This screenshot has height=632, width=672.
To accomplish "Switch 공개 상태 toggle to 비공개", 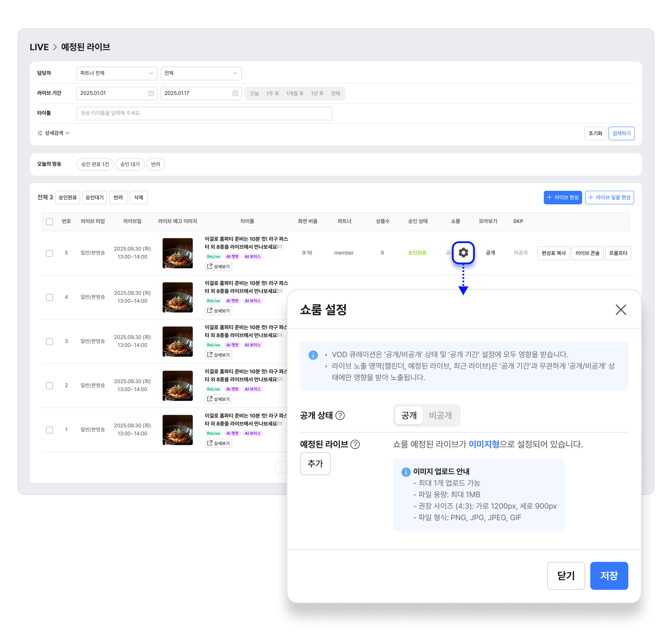I will pos(440,415).
